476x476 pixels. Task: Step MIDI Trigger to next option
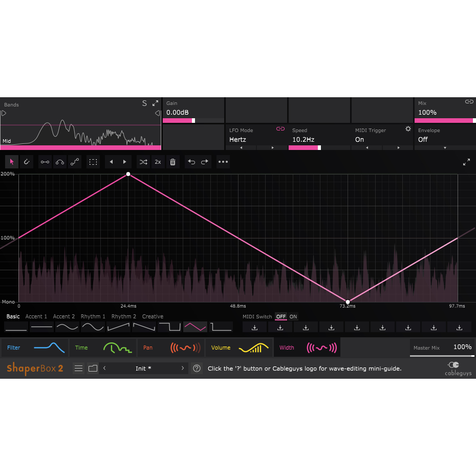click(x=398, y=148)
